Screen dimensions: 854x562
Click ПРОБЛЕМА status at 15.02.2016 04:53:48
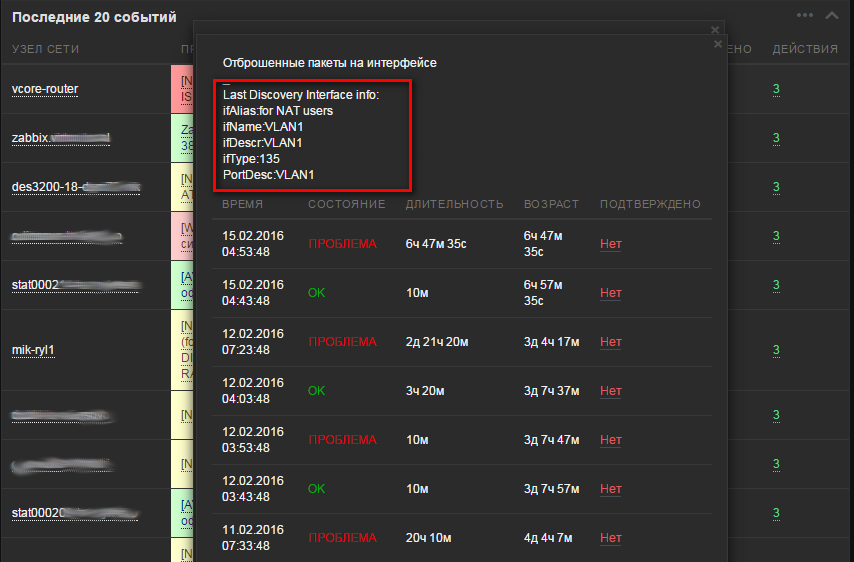coord(343,244)
